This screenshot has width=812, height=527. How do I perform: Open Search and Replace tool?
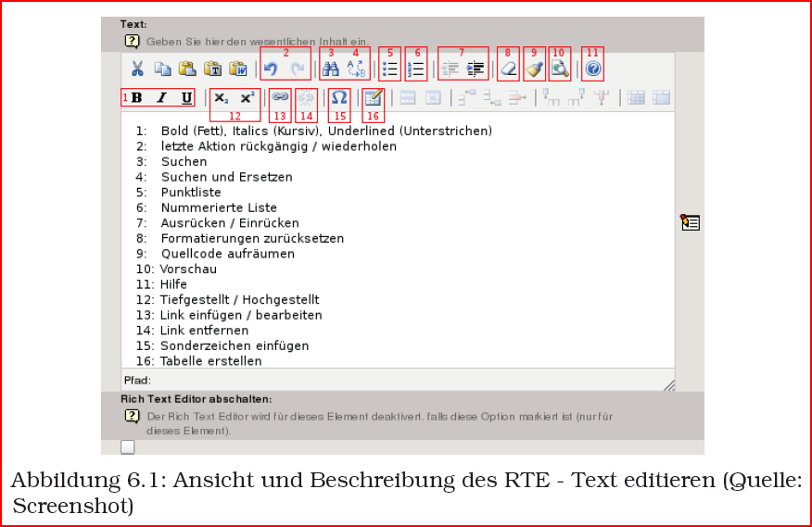(x=356, y=69)
